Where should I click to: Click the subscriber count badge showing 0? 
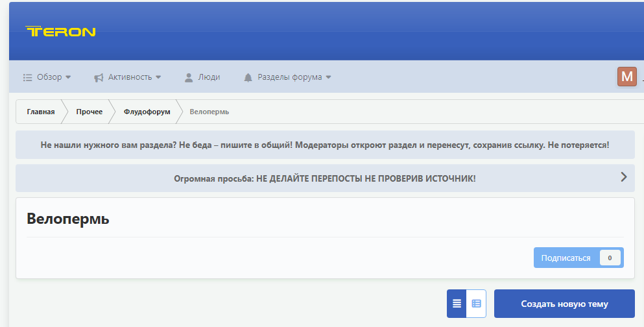pos(610,258)
